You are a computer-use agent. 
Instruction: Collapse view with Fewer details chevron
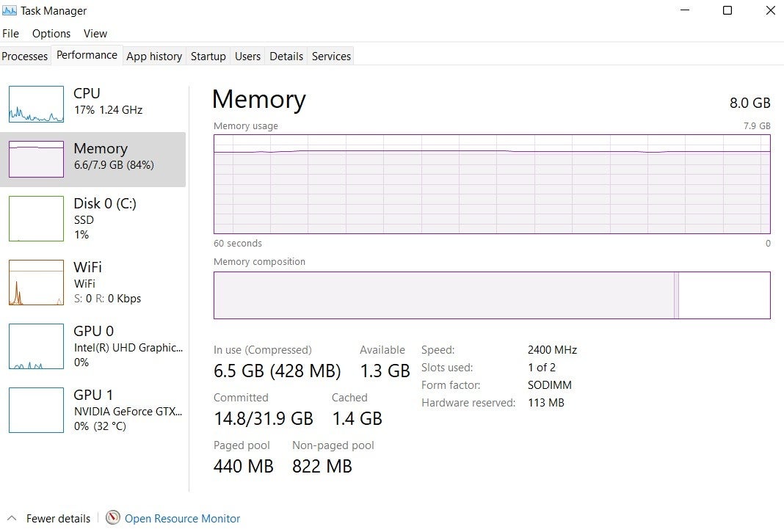click(11, 518)
